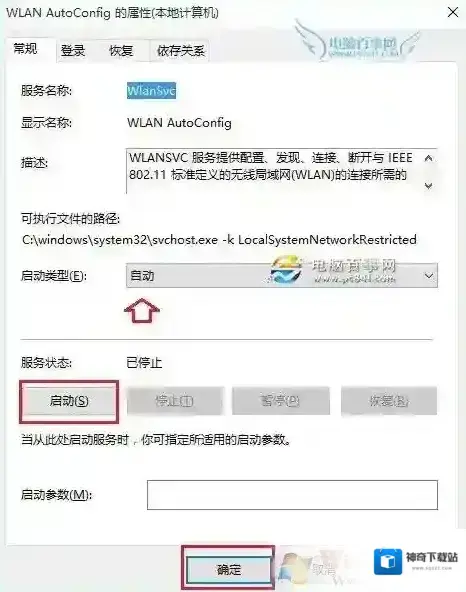The image size is (466, 592).
Task: Click the description scroll down arrow
Action: [x=428, y=185]
